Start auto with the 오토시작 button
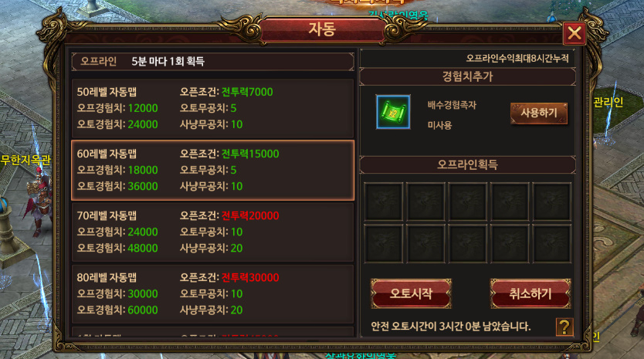This screenshot has height=359, width=644. (x=411, y=293)
